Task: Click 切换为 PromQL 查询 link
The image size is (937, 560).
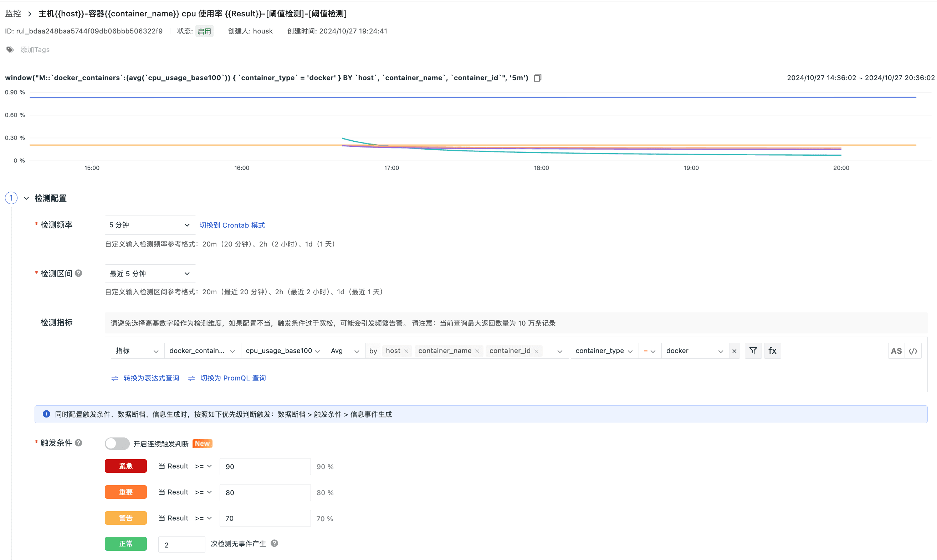Action: click(x=232, y=378)
